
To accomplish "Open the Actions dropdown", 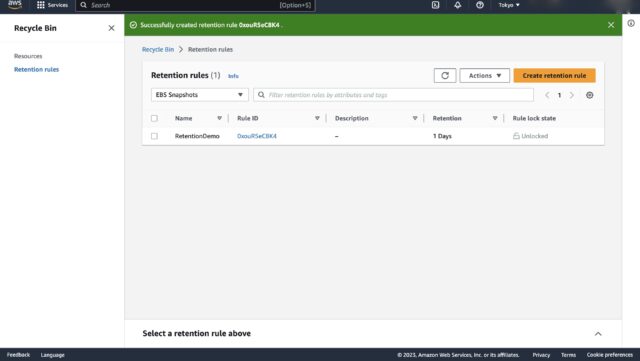I will [484, 76].
